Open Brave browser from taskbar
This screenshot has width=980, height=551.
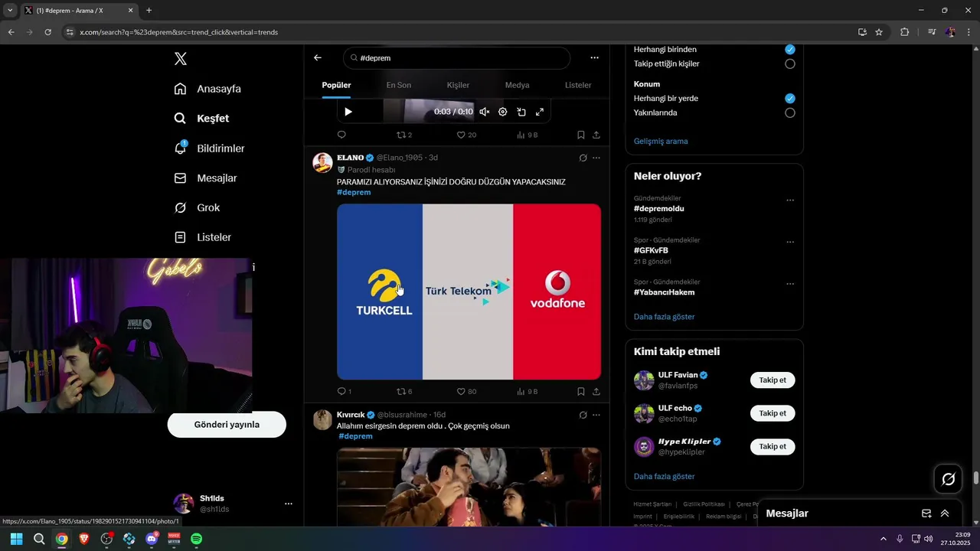[84, 539]
